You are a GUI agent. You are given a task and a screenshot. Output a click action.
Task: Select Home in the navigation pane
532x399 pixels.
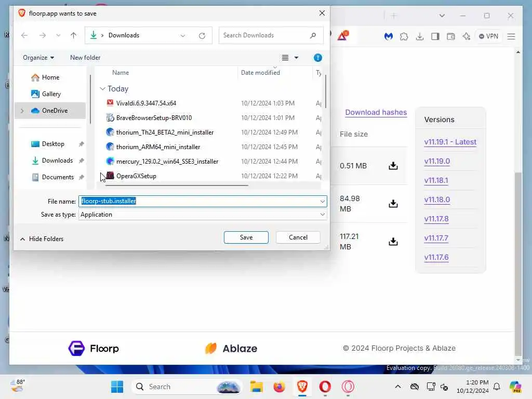point(50,77)
